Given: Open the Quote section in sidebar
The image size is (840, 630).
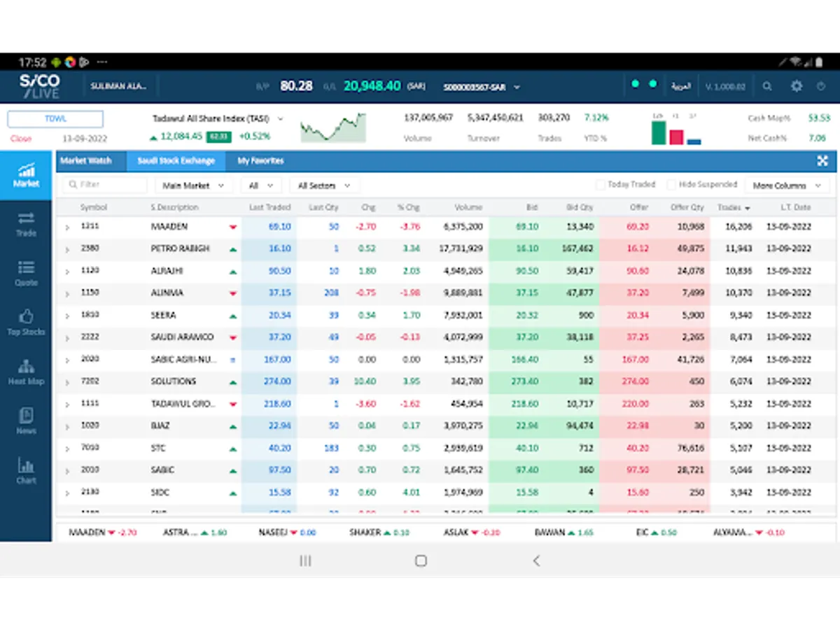Looking at the screenshot, I should coord(26,274).
